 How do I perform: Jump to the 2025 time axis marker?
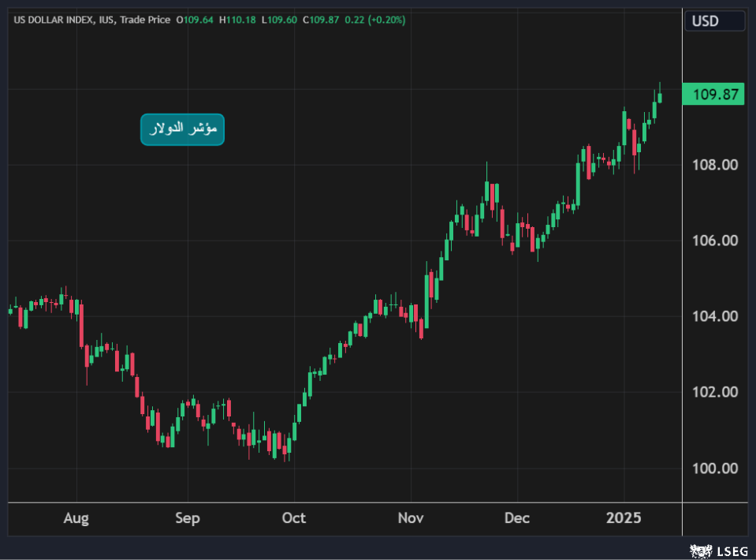tap(624, 518)
